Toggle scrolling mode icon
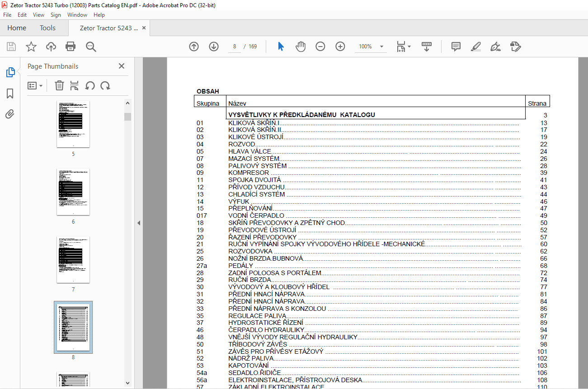The height and width of the screenshot is (389, 588). (427, 47)
